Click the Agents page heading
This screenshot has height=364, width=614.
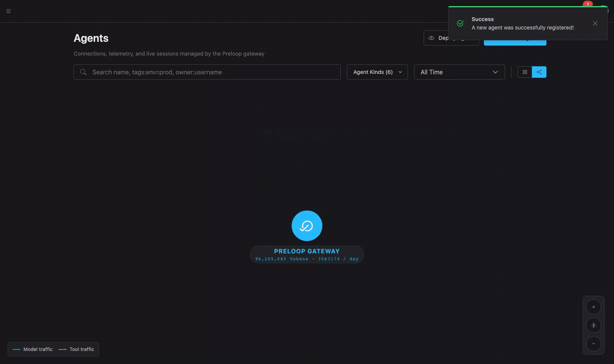click(x=91, y=38)
